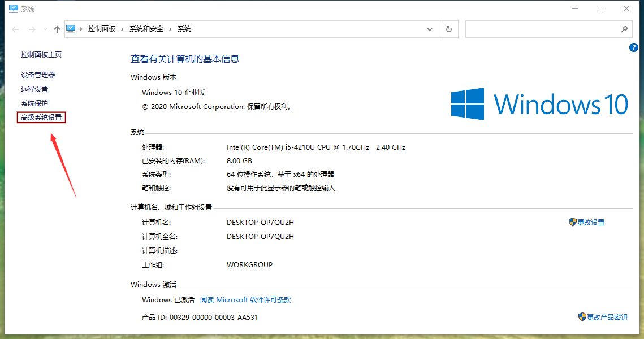644x339 pixels.
Task: Expand the chevron after 系统和安全 breadcrumb
Action: (x=170, y=29)
